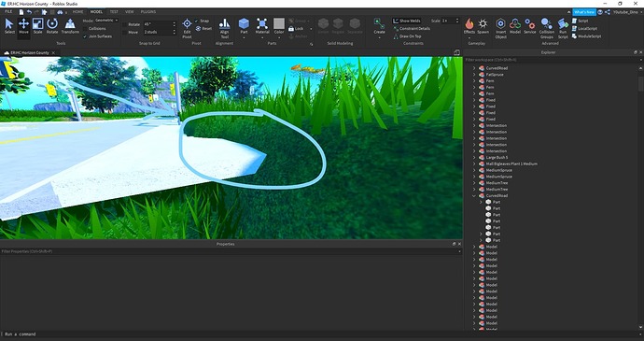644x341 pixels.
Task: Insert a new Script
Action: 580,21
